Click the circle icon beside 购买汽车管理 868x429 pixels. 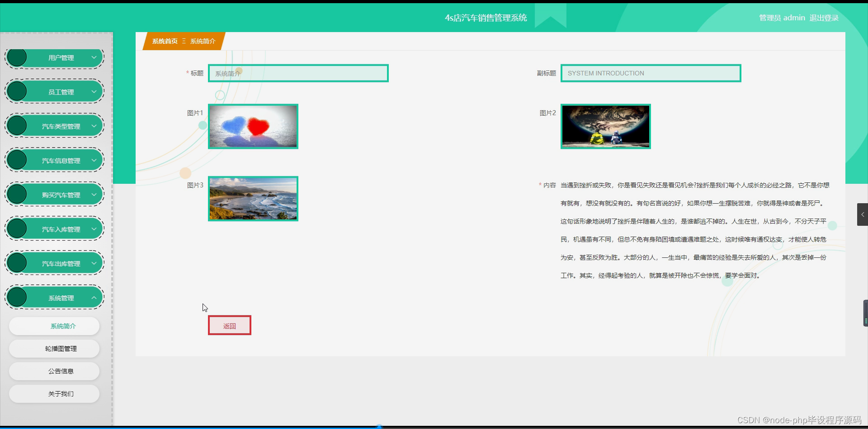pos(17,195)
